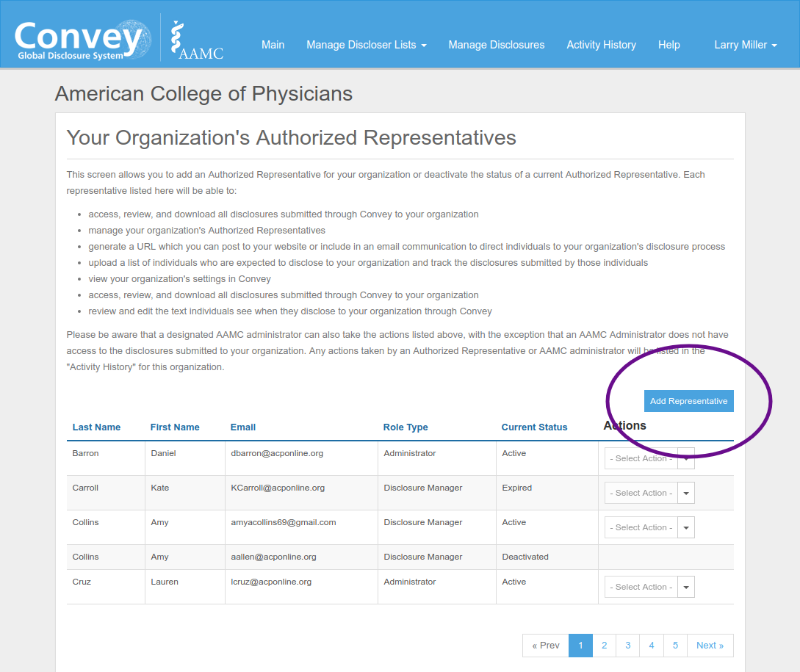Expand the Manage Discloser Lists menu
This screenshot has height=672, width=800.
367,45
